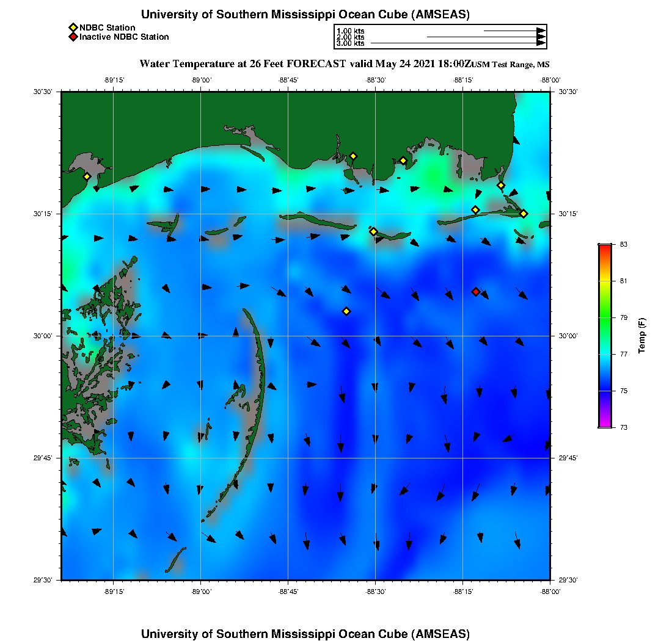Click the 2.00 kts scale label
Image resolution: width=672 pixels, height=641 pixels.
(351, 37)
